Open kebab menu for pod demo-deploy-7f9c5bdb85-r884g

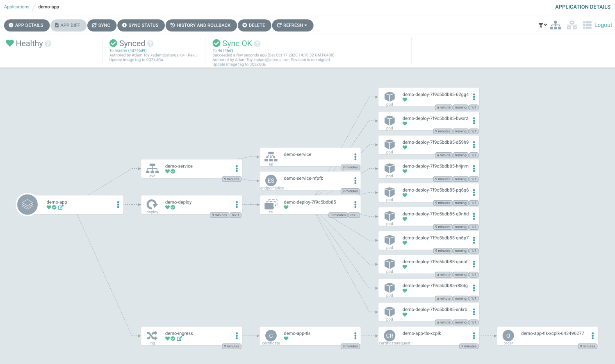pyautogui.click(x=474, y=288)
